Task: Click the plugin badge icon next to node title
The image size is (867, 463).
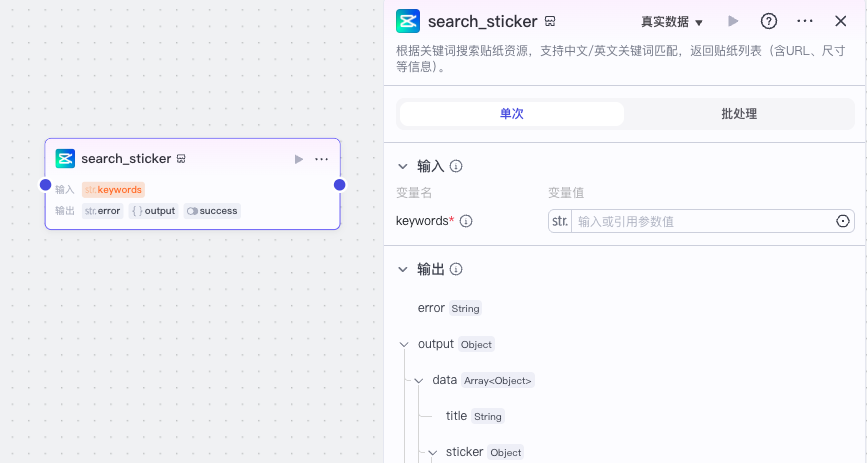Action: 181,159
